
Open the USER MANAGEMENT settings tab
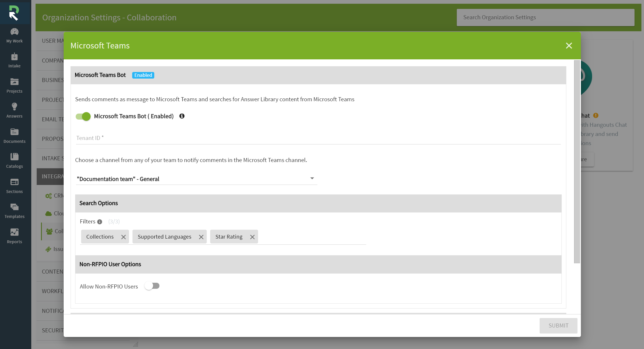[x=50, y=41]
